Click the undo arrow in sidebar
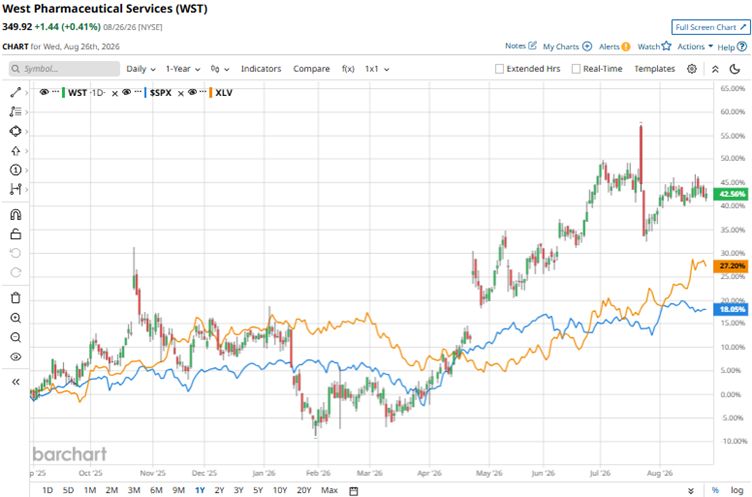752x497 pixels. point(15,253)
